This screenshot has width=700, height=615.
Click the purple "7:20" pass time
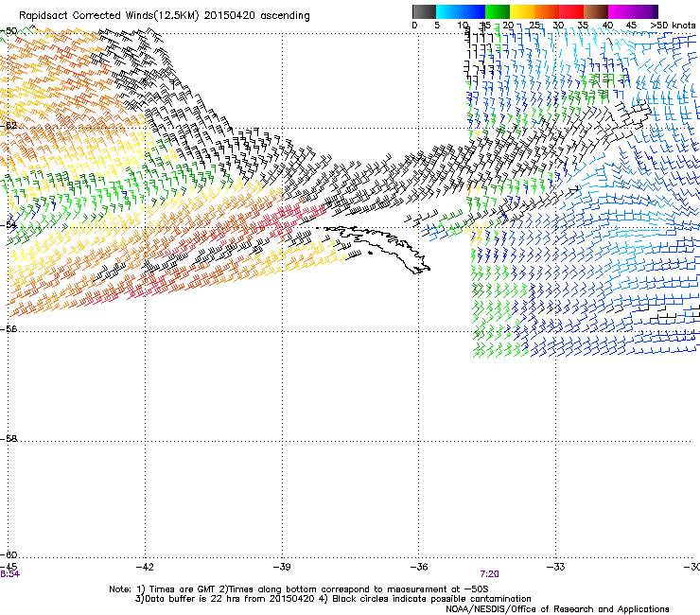click(489, 574)
